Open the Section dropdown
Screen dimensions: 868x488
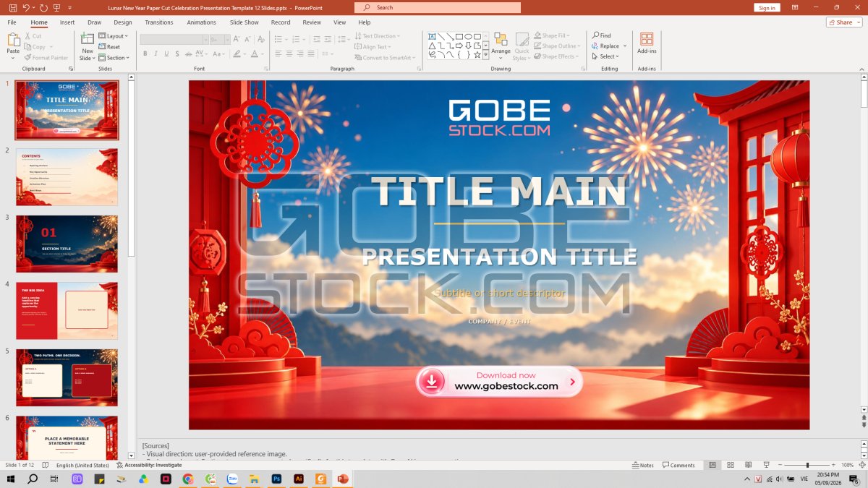click(114, 58)
